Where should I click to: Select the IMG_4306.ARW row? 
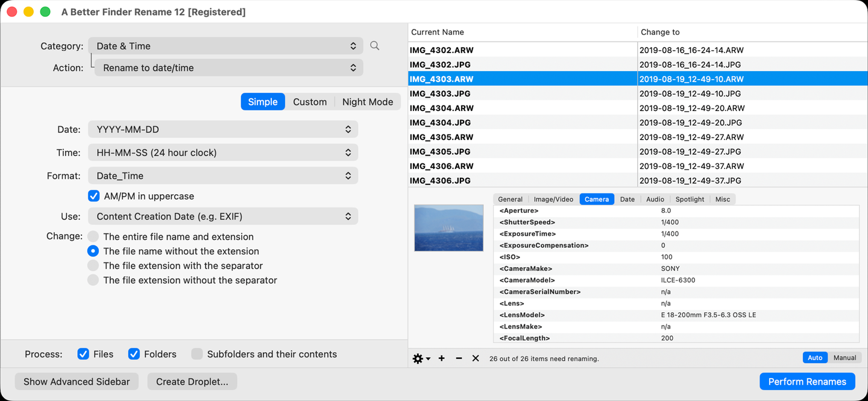tap(638, 166)
